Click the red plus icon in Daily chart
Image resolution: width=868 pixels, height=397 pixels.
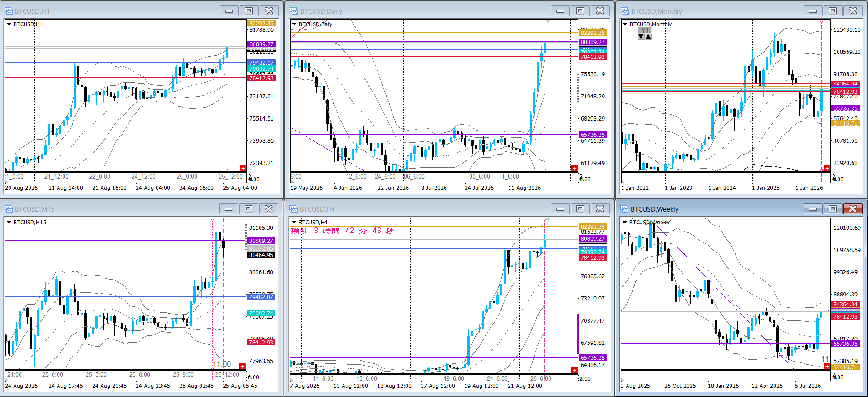pyautogui.click(x=574, y=168)
